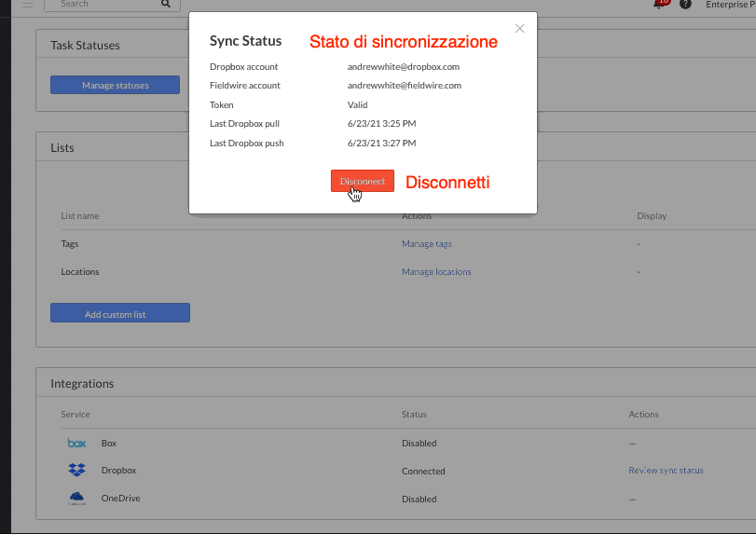Select the Dropbox account email address

pos(403,66)
